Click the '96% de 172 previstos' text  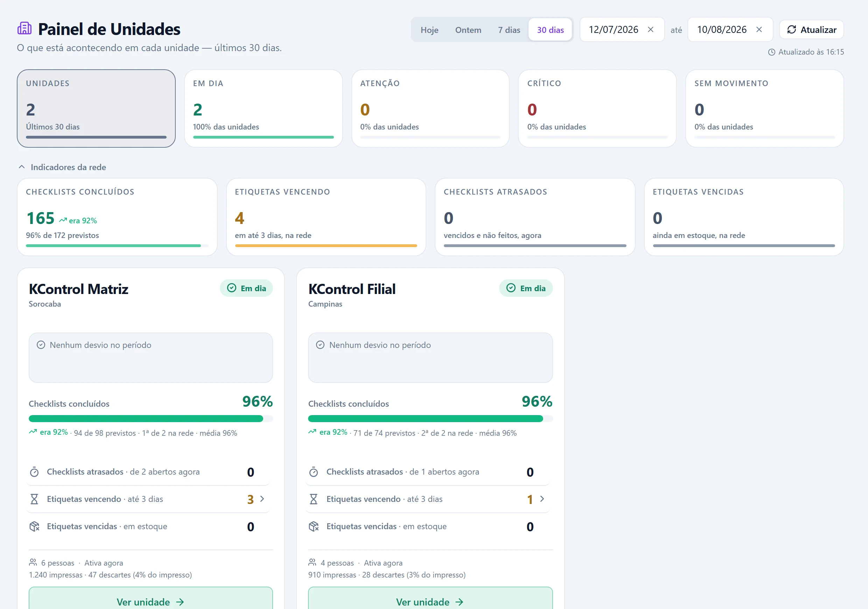(x=62, y=235)
